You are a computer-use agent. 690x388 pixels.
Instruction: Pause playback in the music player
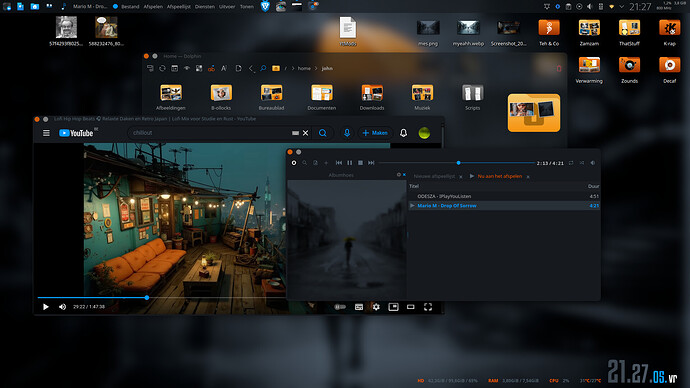(349, 163)
